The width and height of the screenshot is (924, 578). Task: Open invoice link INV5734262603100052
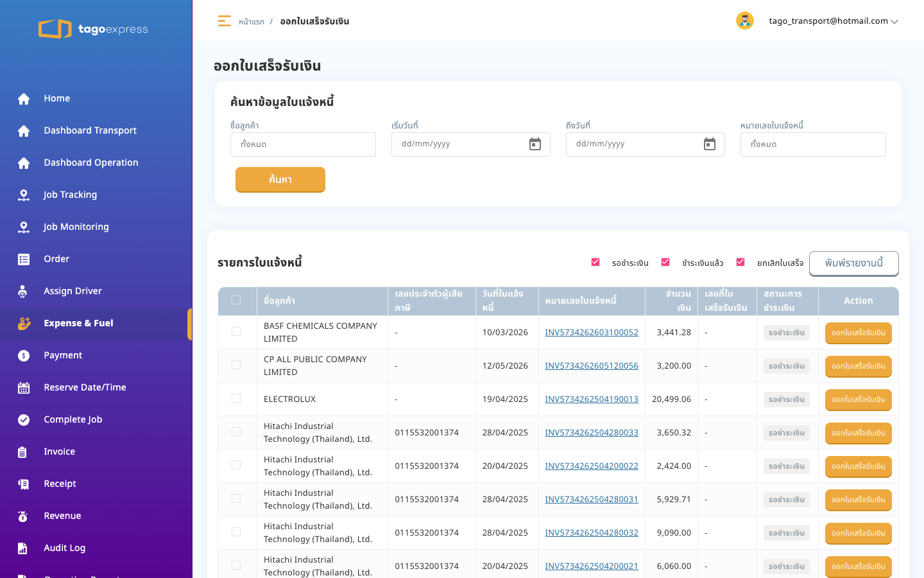coord(592,332)
